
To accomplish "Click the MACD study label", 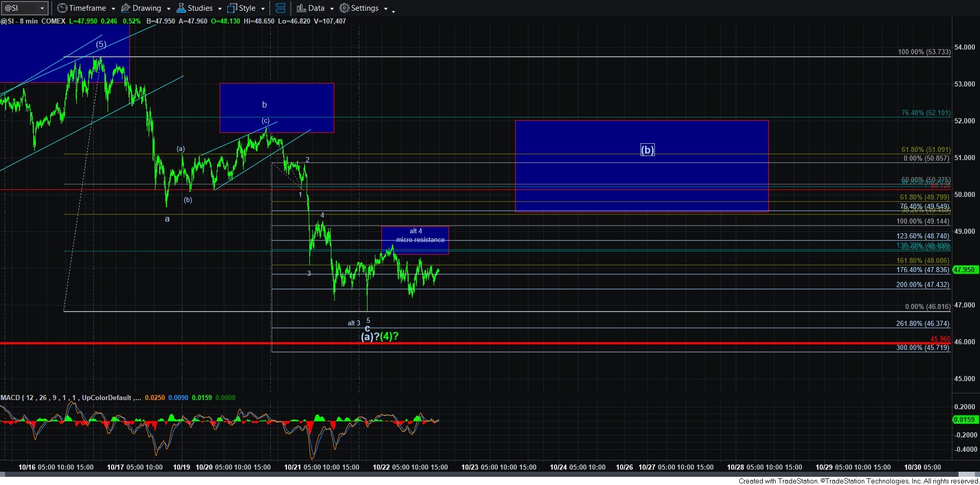I will 10,398.
